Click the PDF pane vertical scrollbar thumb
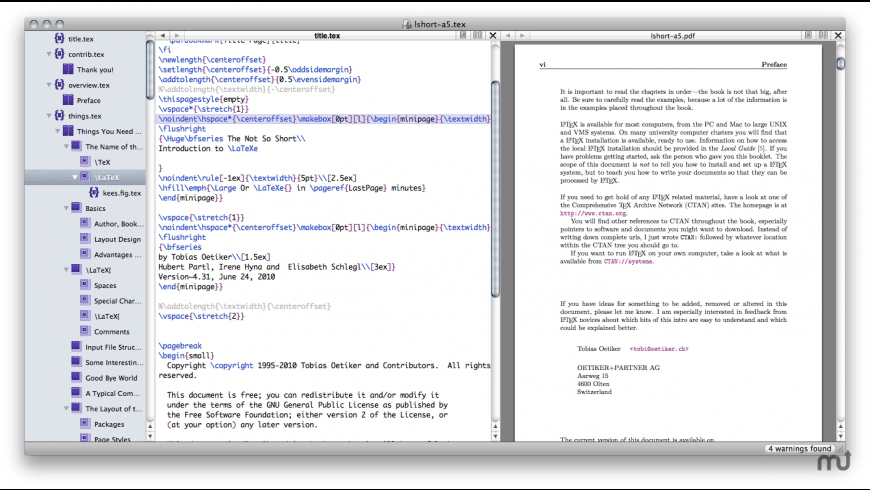 (x=841, y=64)
